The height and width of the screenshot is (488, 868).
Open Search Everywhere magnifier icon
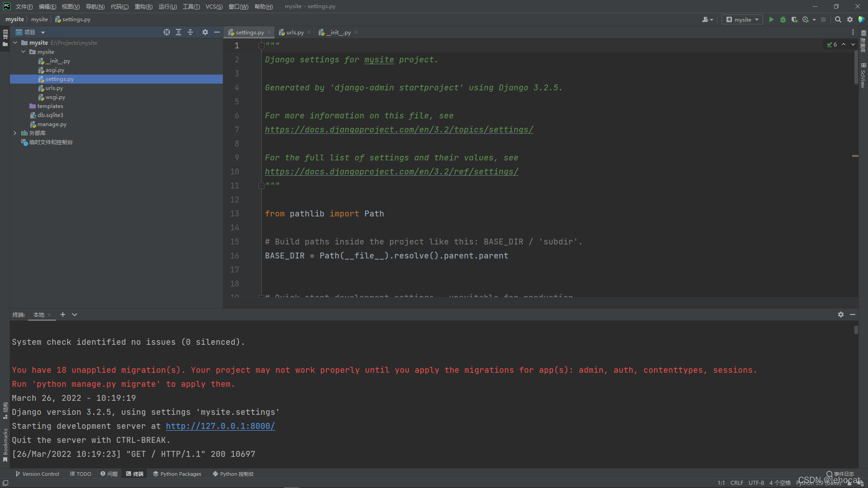[x=838, y=19]
